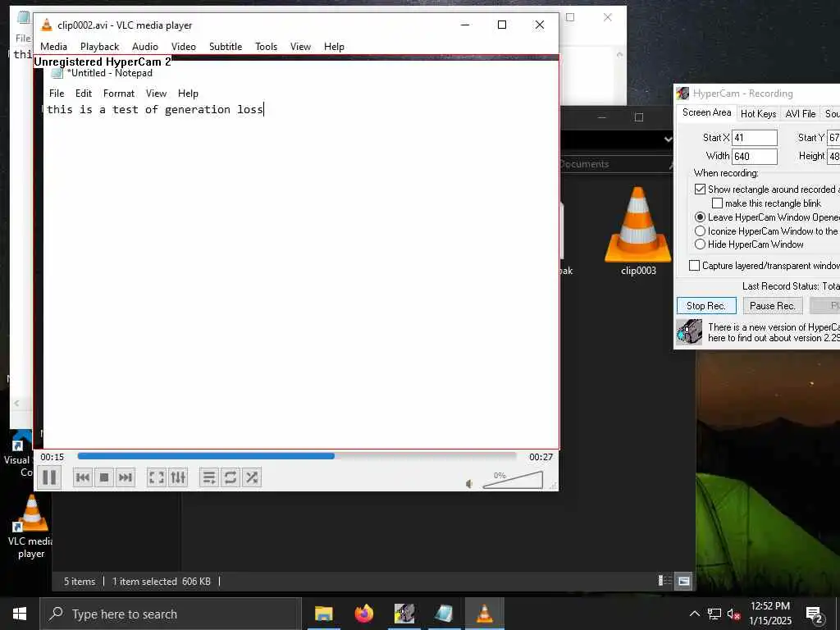This screenshot has width=840, height=630.
Task: Open the VLC media player desktop shortcut
Action: [x=30, y=526]
